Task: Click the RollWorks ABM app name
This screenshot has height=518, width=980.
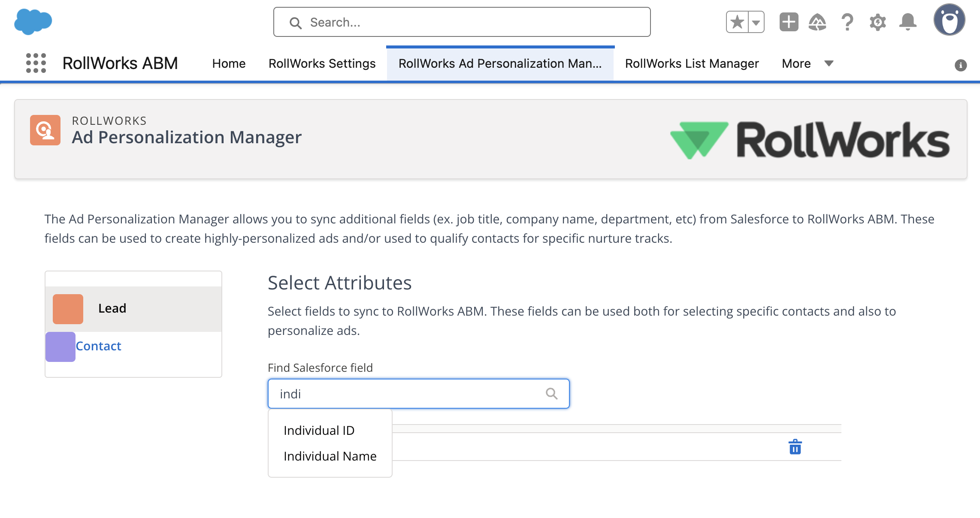Action: coord(120,63)
